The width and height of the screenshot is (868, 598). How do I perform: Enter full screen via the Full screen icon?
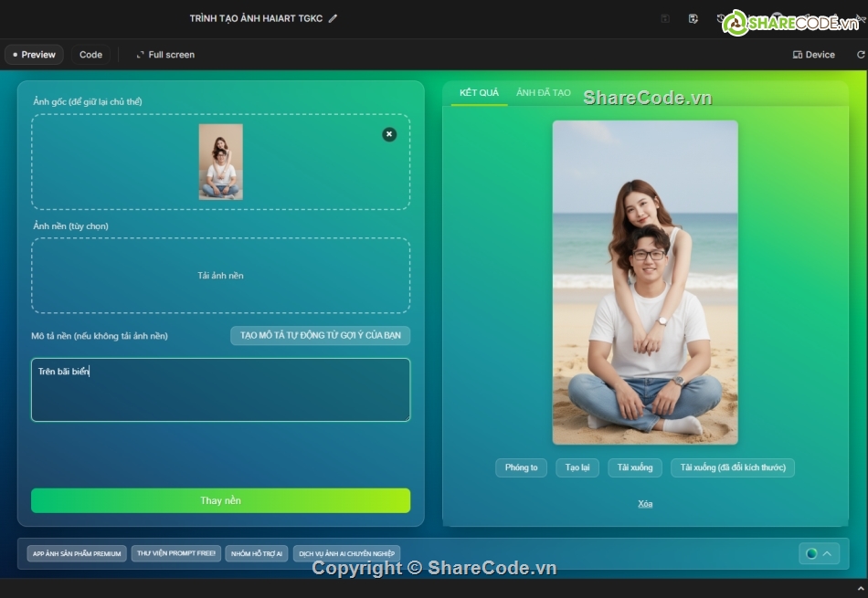tap(164, 54)
